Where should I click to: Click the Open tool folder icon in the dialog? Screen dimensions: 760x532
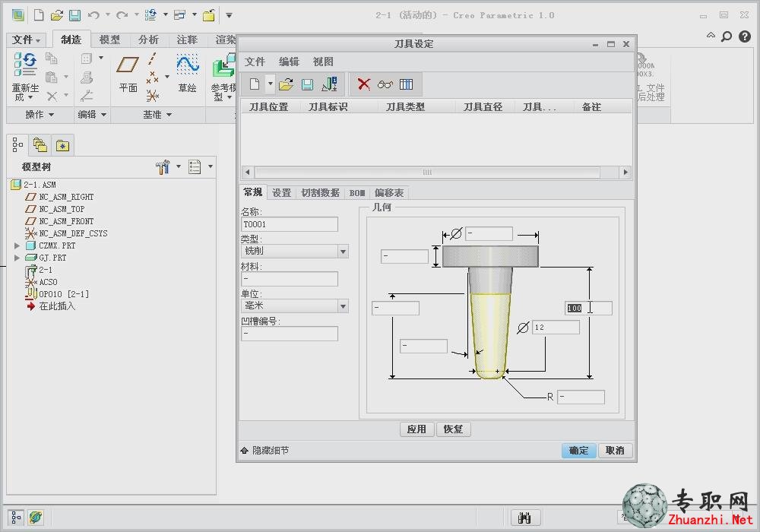286,84
